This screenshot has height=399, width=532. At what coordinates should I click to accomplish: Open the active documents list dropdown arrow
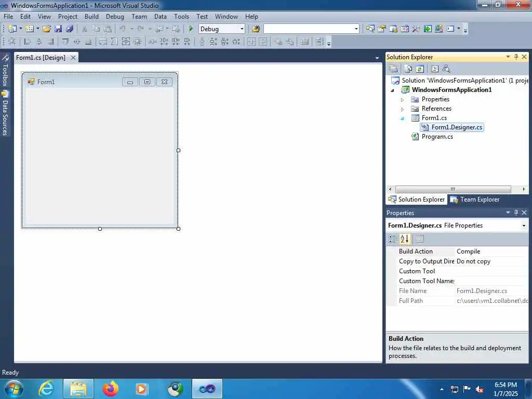click(377, 58)
